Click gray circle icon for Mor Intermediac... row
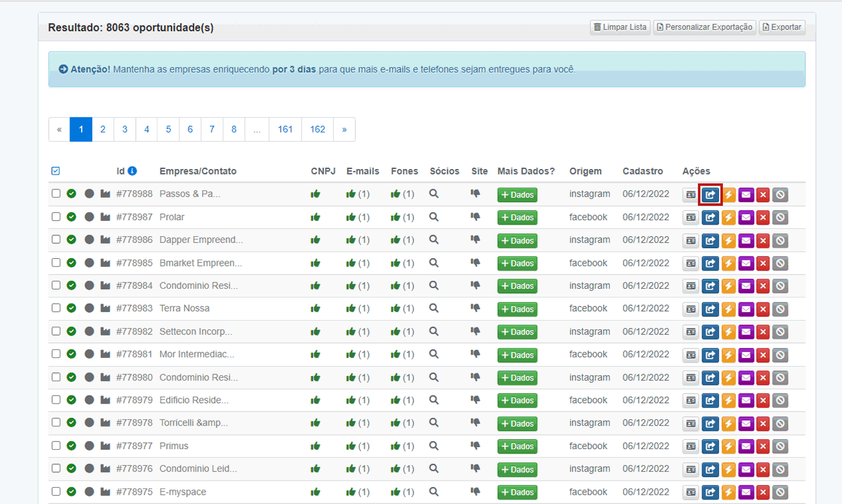This screenshot has width=842, height=504. (x=89, y=354)
